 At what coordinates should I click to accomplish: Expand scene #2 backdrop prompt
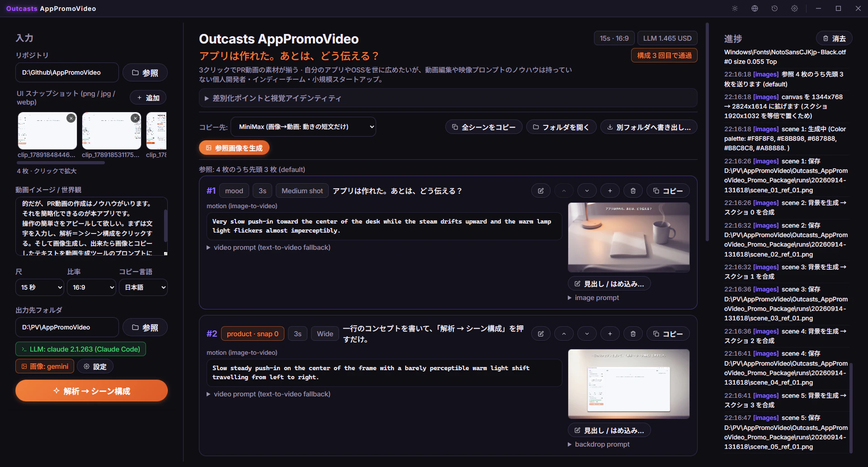(x=599, y=444)
